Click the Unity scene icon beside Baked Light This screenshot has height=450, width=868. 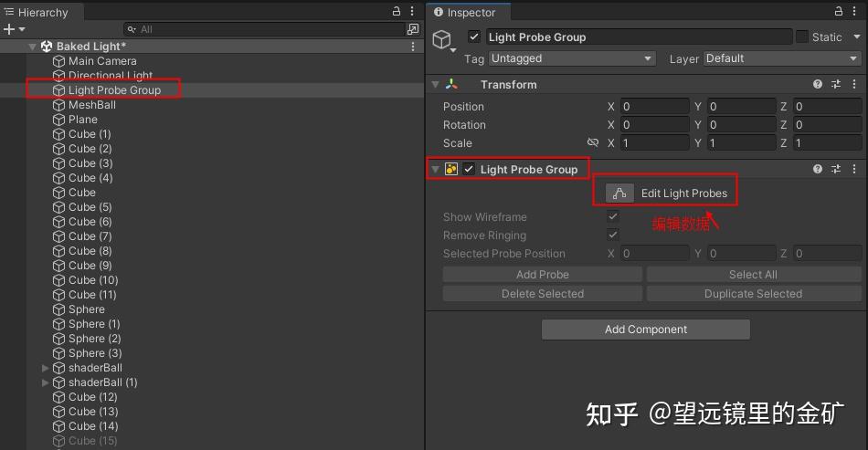[x=47, y=47]
